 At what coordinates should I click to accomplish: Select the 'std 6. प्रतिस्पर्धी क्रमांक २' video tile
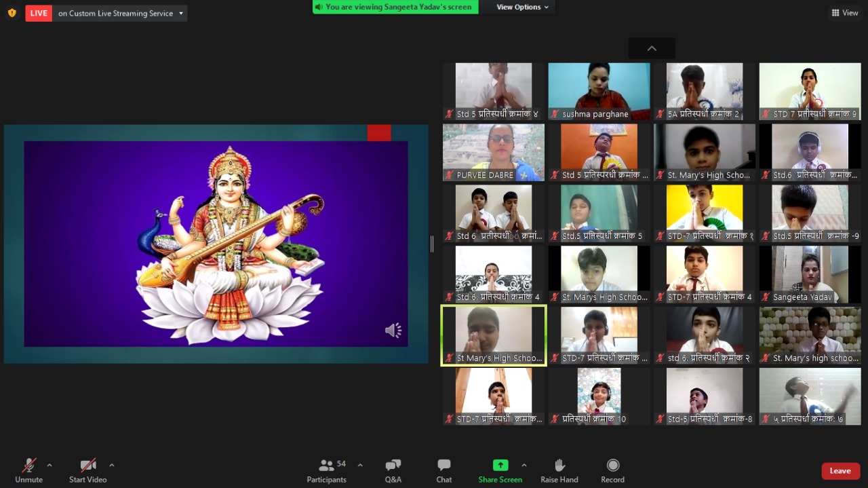click(705, 335)
